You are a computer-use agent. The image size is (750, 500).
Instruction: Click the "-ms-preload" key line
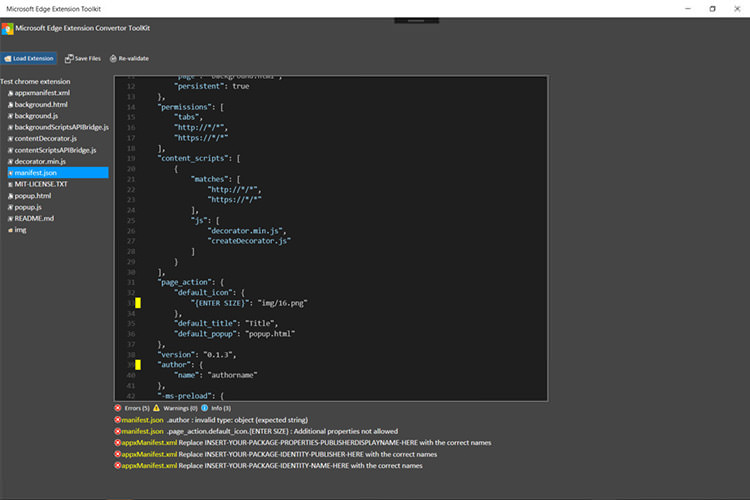click(x=190, y=396)
